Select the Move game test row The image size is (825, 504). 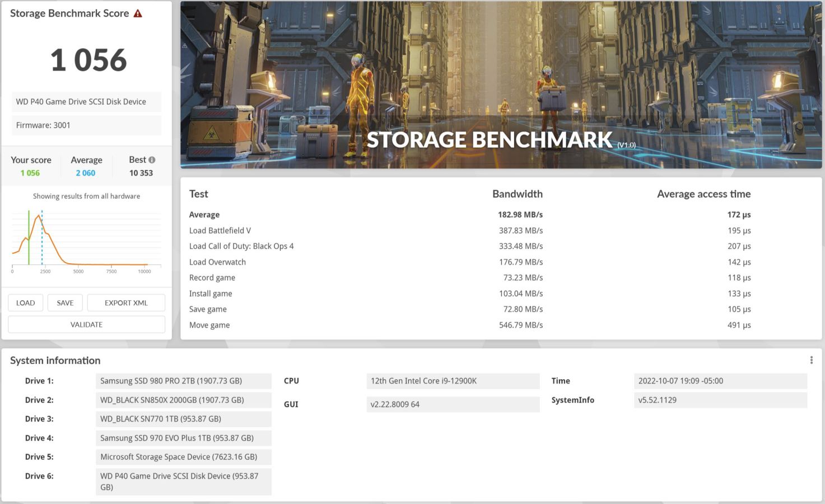point(470,325)
